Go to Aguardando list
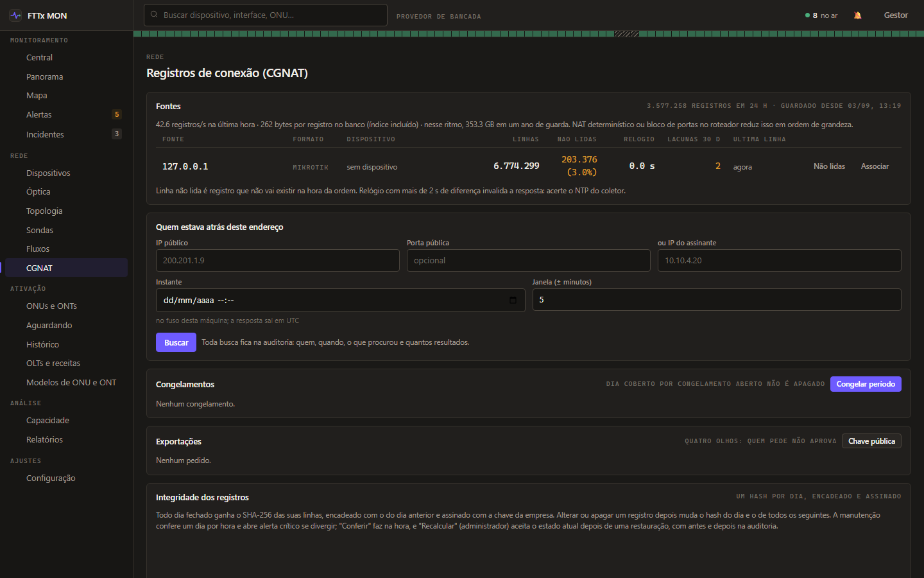The width and height of the screenshot is (924, 578). 66,325
